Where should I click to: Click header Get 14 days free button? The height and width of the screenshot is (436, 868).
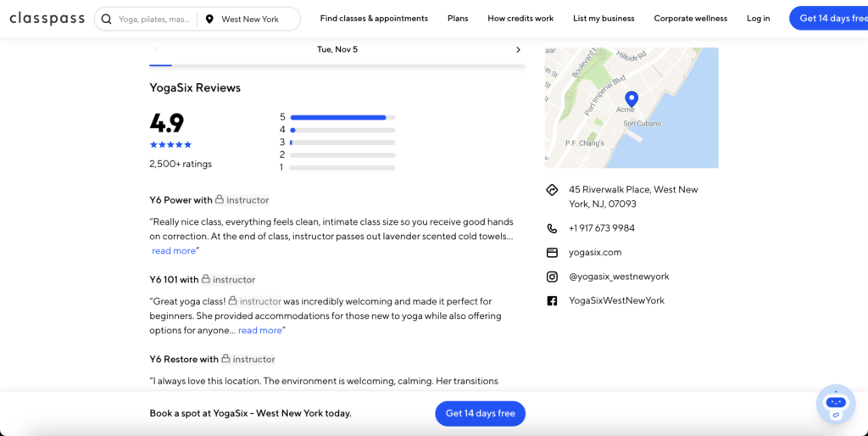click(829, 19)
